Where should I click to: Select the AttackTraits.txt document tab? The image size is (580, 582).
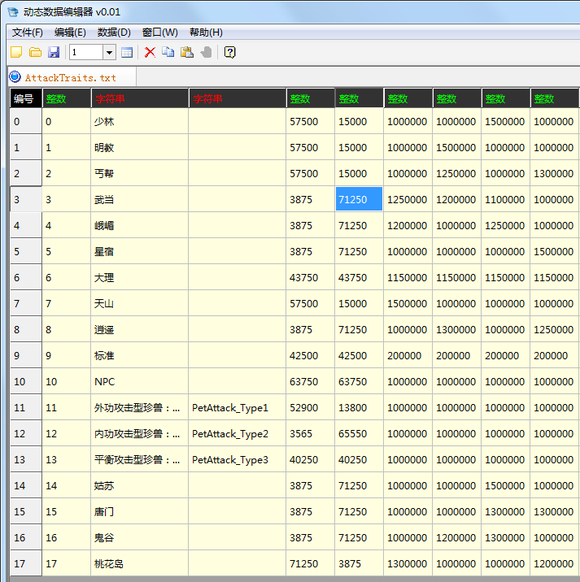point(71,78)
